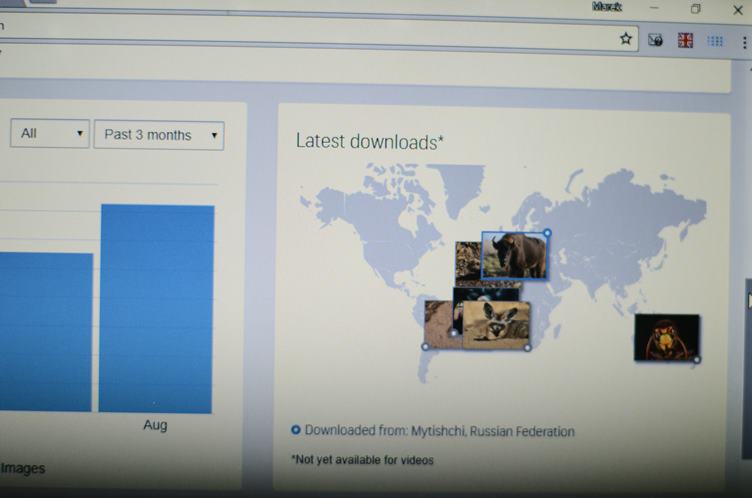Click the page's vertical scrollbar thumb
752x498 pixels.
[x=748, y=368]
